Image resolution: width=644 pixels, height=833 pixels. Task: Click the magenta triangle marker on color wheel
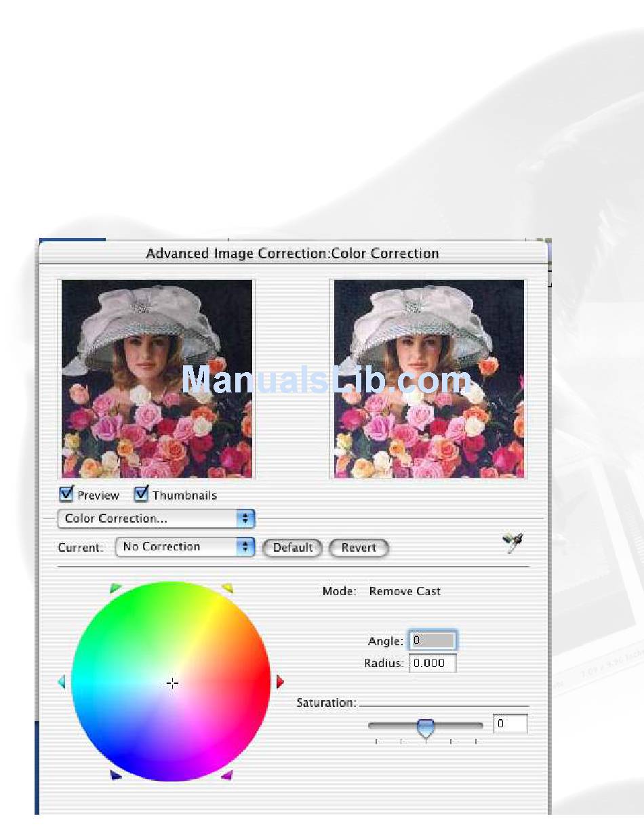click(x=227, y=775)
